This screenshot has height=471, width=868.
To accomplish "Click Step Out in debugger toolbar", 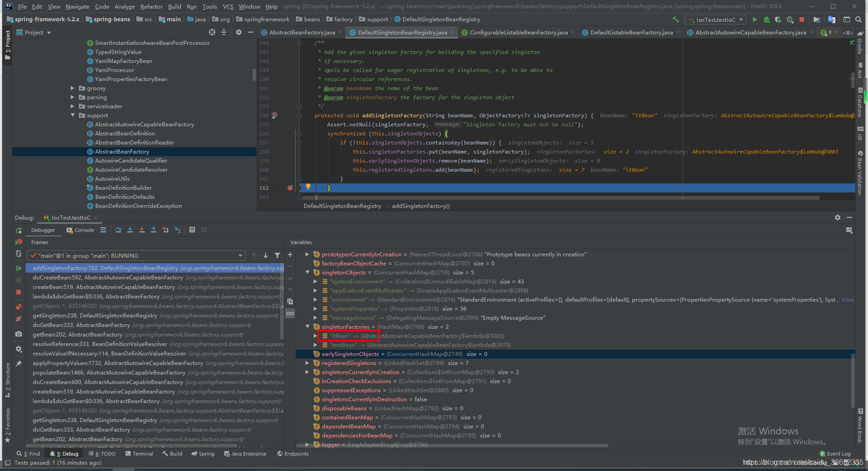I will 154,230.
